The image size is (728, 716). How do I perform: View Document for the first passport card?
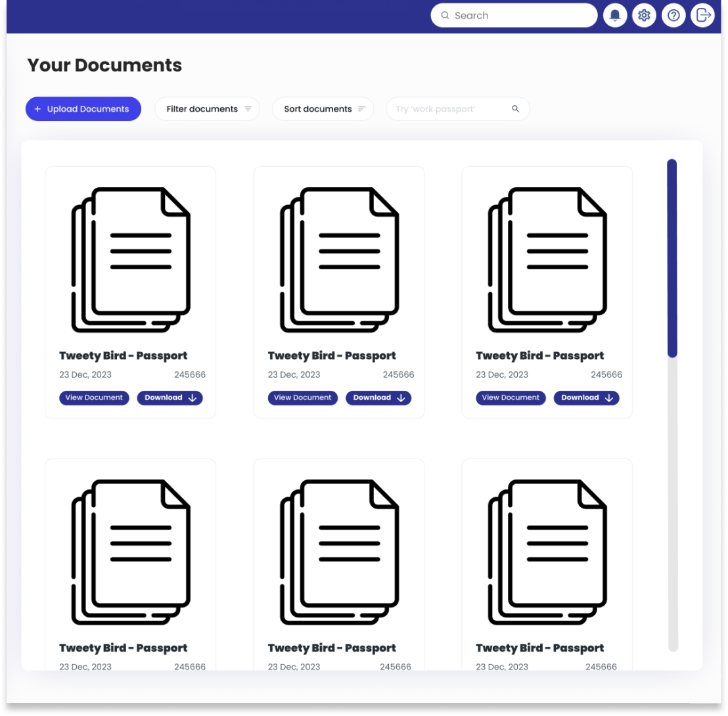click(x=94, y=398)
